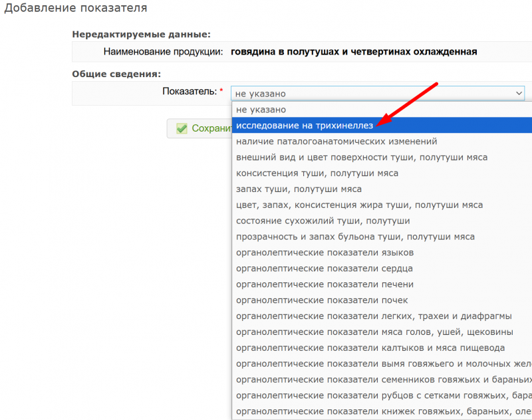Viewport: 532px width, 420px height.
Task: Pick 'состояние сухожилий туши, полутуши'
Action: coord(323,221)
